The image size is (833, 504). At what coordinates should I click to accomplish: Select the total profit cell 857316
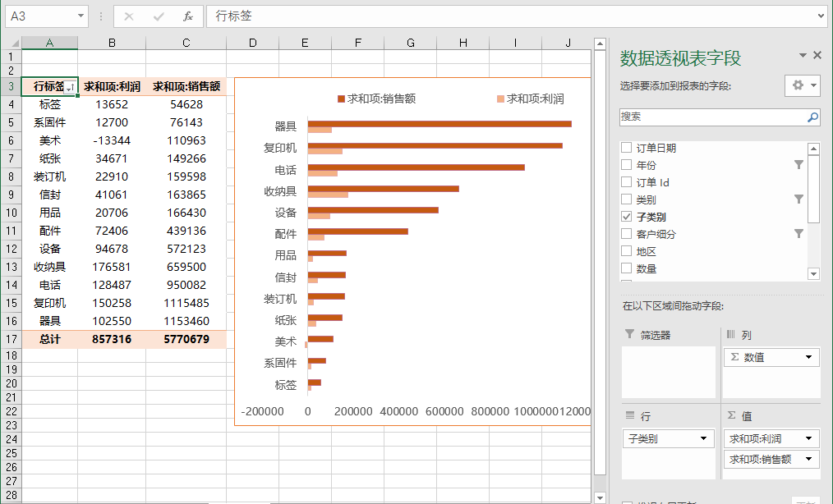[112, 339]
